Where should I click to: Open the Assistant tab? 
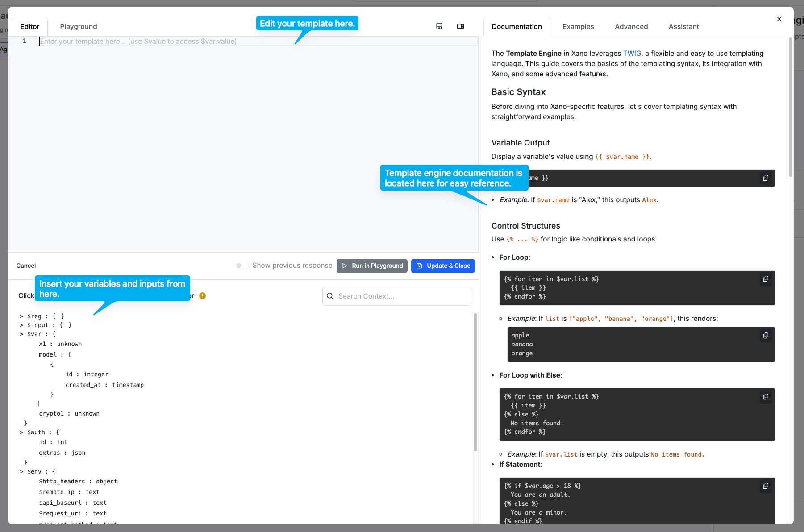coord(683,26)
